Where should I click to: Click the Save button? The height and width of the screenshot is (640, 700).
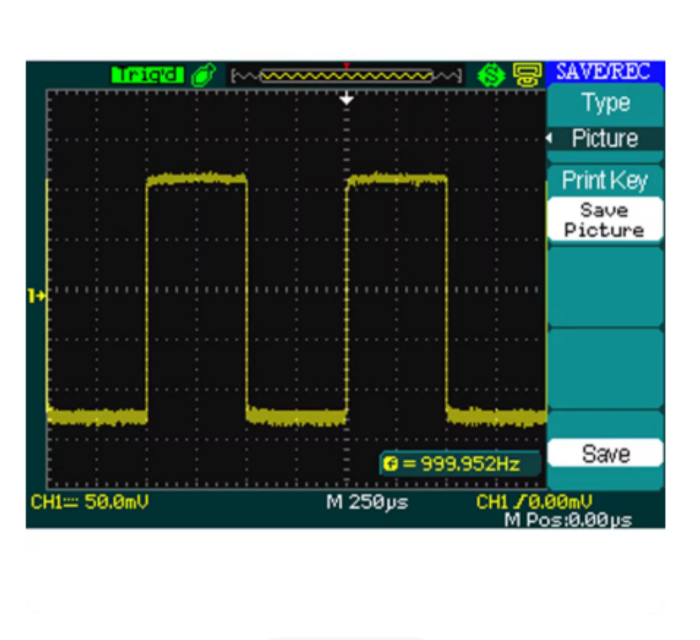(605, 453)
